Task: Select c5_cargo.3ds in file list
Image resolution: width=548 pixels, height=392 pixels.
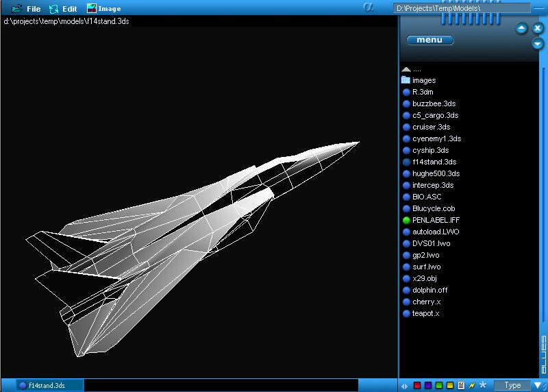Action: [x=430, y=115]
